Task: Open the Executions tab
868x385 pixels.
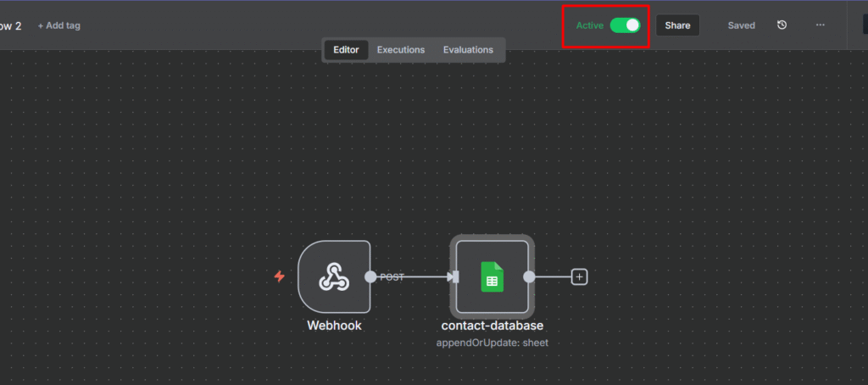Action: coord(401,50)
